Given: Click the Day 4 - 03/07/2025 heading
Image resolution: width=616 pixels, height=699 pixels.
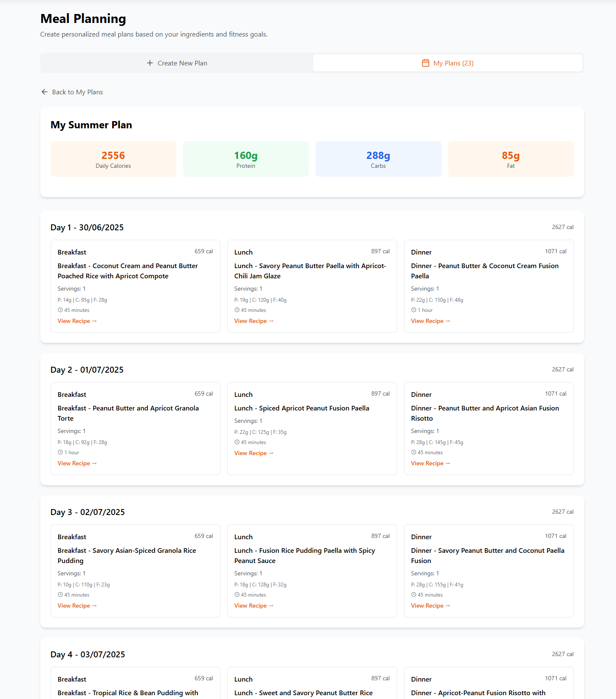Looking at the screenshot, I should coord(88,654).
